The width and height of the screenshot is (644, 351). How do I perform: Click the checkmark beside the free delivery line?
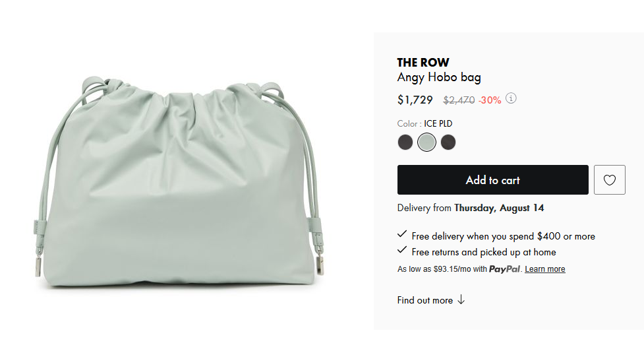[x=402, y=234]
